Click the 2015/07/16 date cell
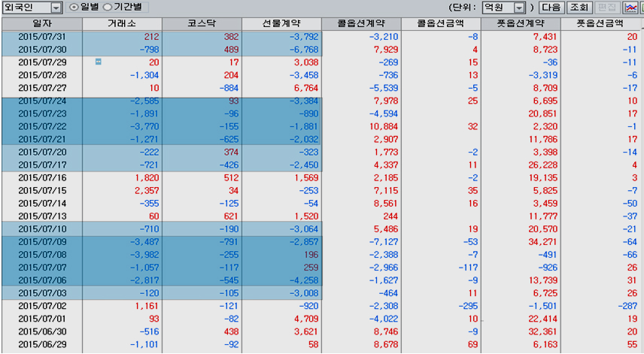The height and width of the screenshot is (354, 644). point(41,177)
